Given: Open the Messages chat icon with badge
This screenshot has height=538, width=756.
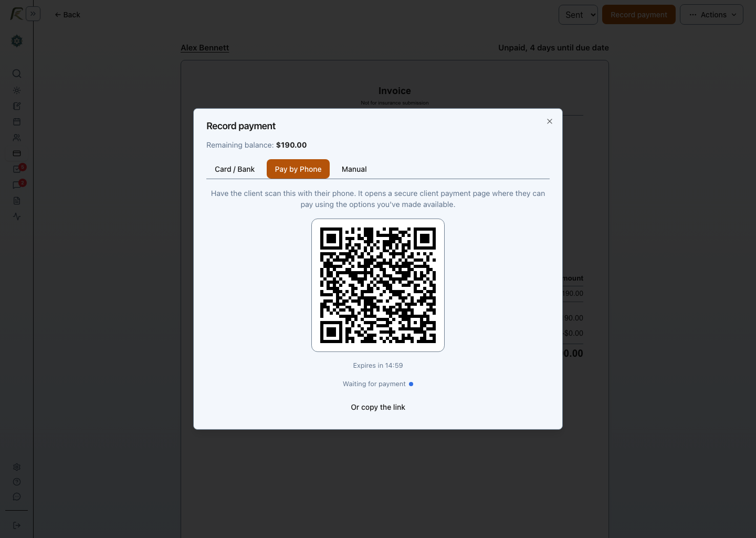Looking at the screenshot, I should (17, 185).
